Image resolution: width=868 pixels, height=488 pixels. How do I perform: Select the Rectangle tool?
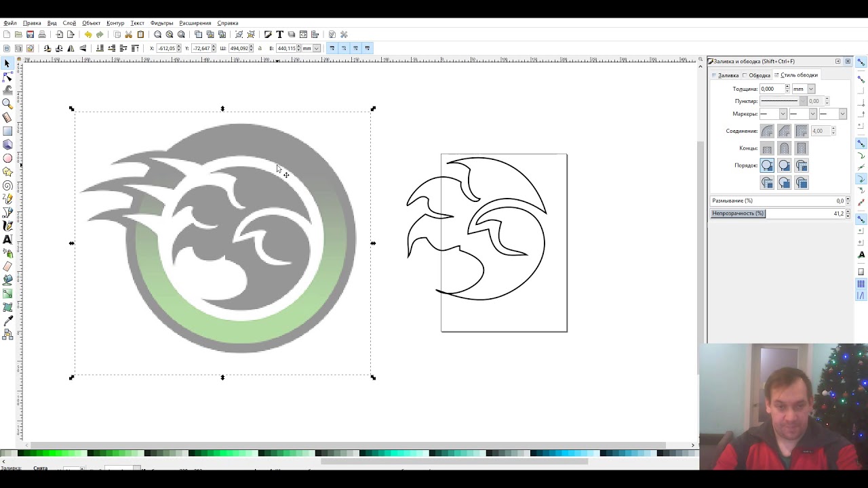tap(7, 131)
